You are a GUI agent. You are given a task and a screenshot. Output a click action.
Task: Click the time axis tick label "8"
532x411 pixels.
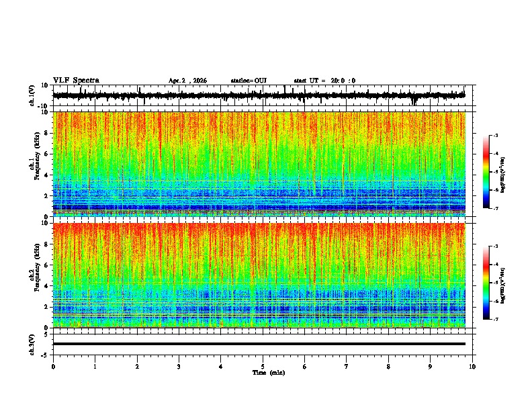tap(388, 367)
